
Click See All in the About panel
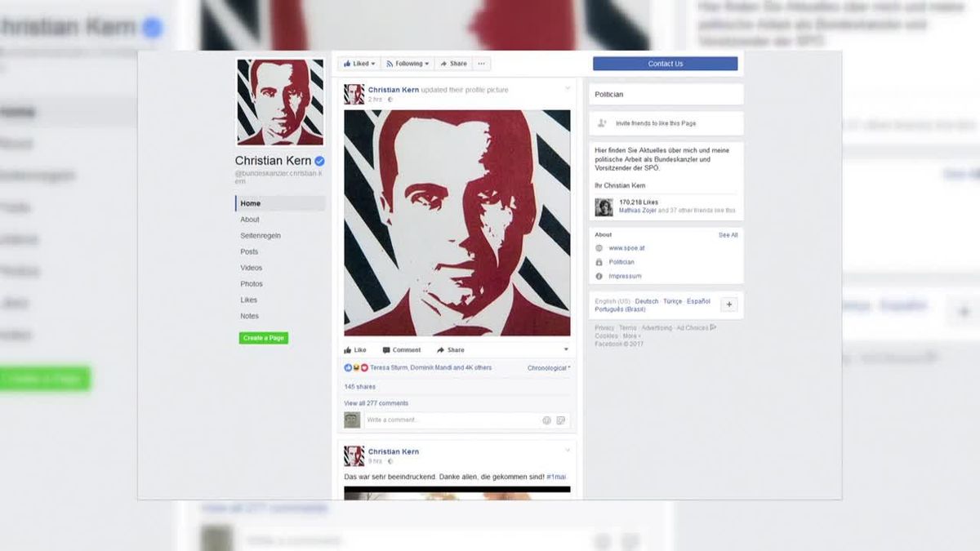tap(728, 235)
